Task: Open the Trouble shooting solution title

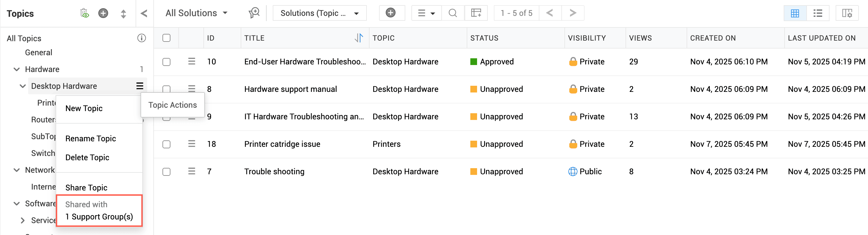Action: 274,172
